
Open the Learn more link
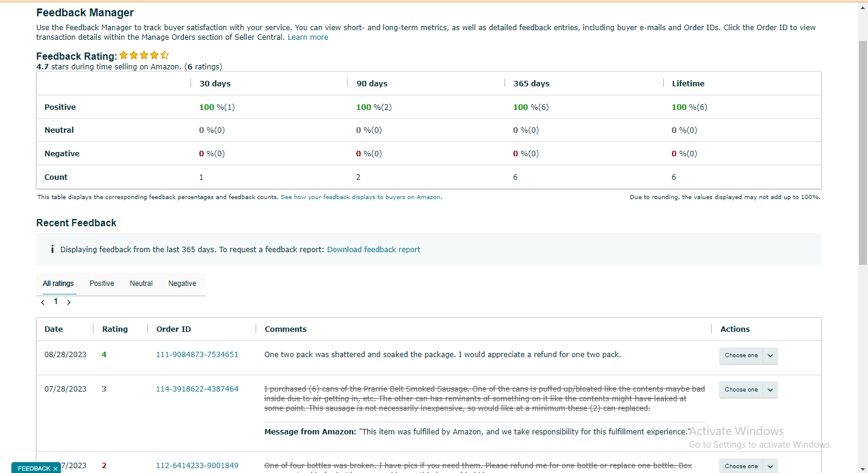pyautogui.click(x=307, y=37)
